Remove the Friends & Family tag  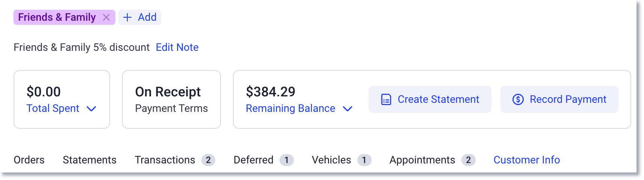106,17
